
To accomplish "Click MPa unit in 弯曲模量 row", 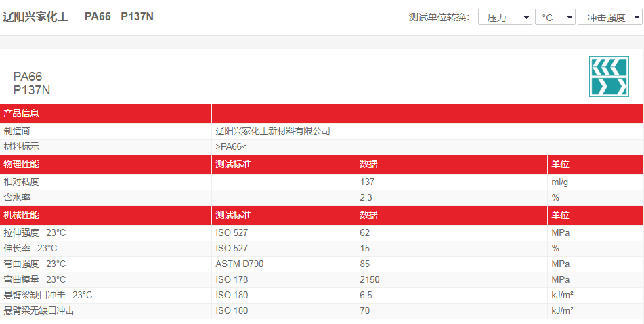I will tap(561, 279).
